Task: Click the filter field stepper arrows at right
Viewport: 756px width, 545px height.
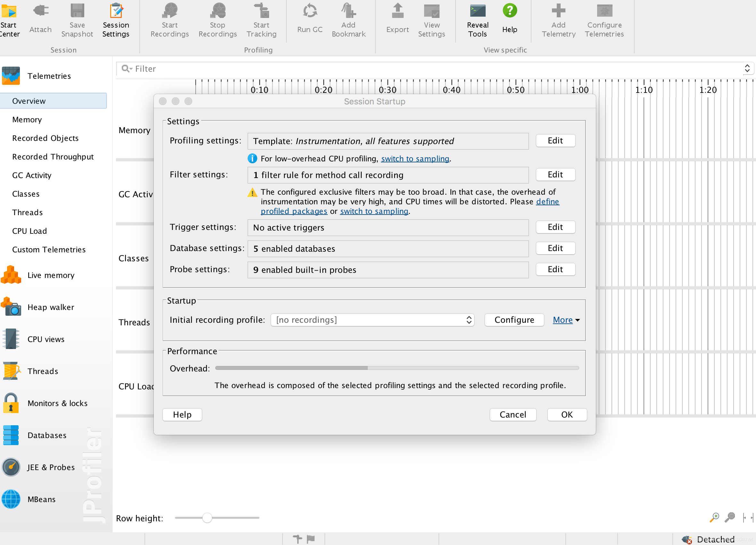Action: (747, 69)
